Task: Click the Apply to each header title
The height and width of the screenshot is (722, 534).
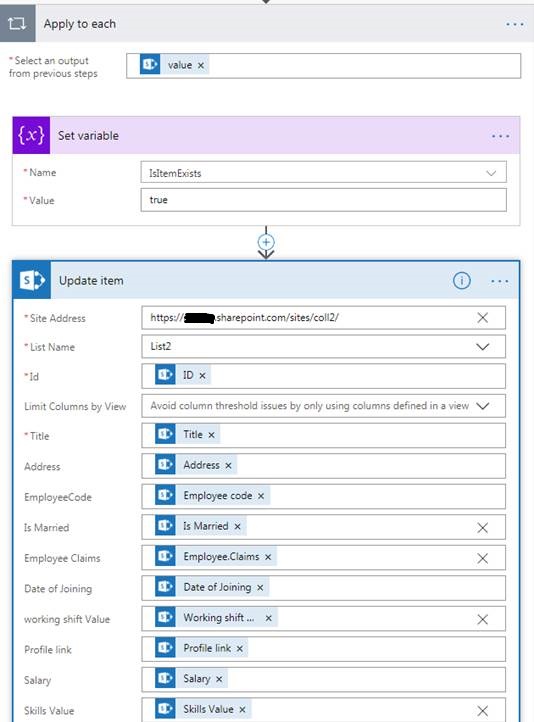Action: click(80, 24)
